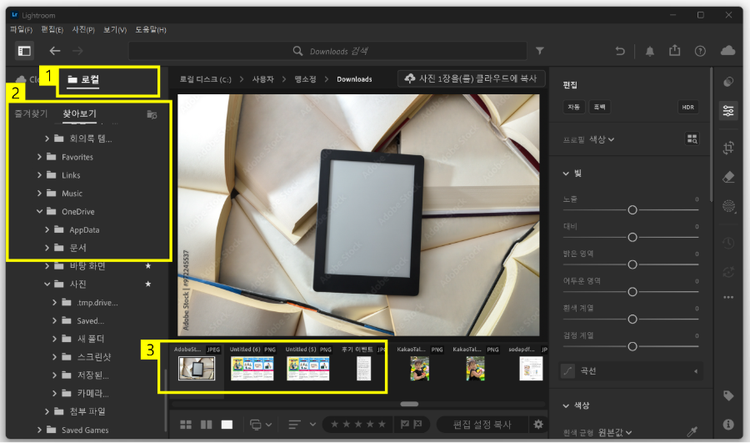Toggle the 흑백 black and white button
The width and height of the screenshot is (750, 443).
pos(599,107)
